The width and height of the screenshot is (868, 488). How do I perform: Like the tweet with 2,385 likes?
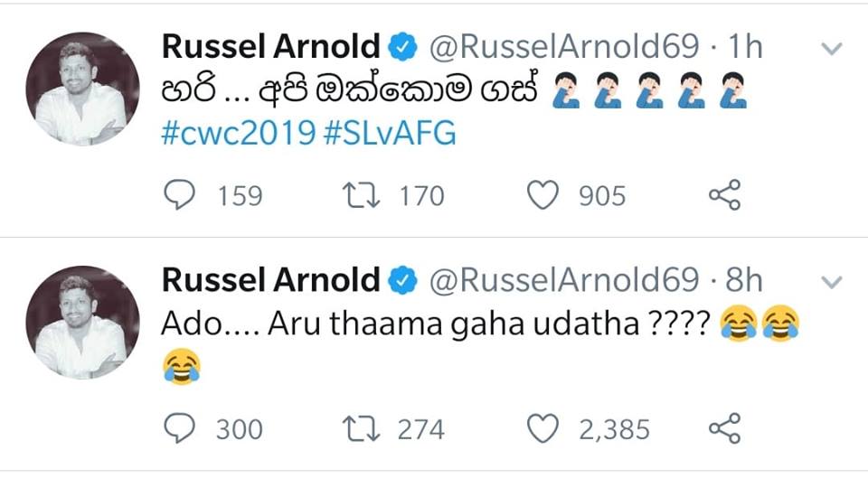[x=542, y=428]
